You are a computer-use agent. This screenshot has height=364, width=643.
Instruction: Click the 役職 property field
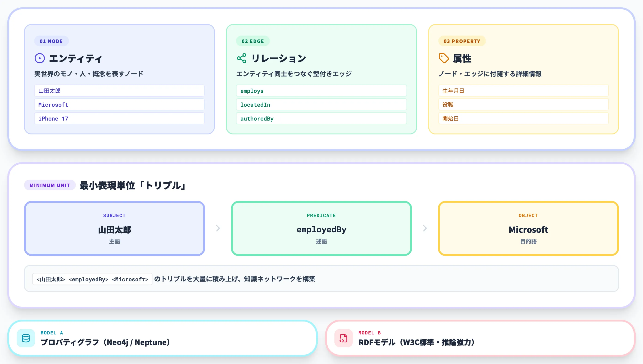(x=523, y=104)
